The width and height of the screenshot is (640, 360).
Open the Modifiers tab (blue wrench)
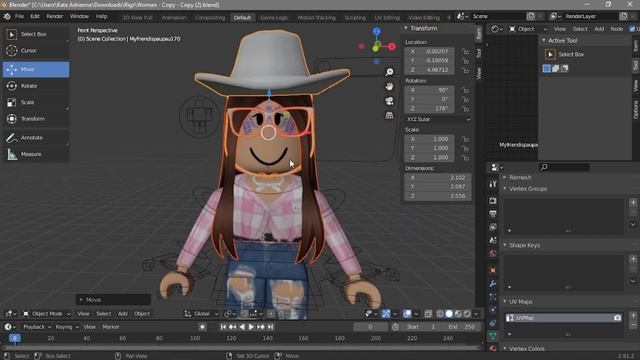(493, 283)
